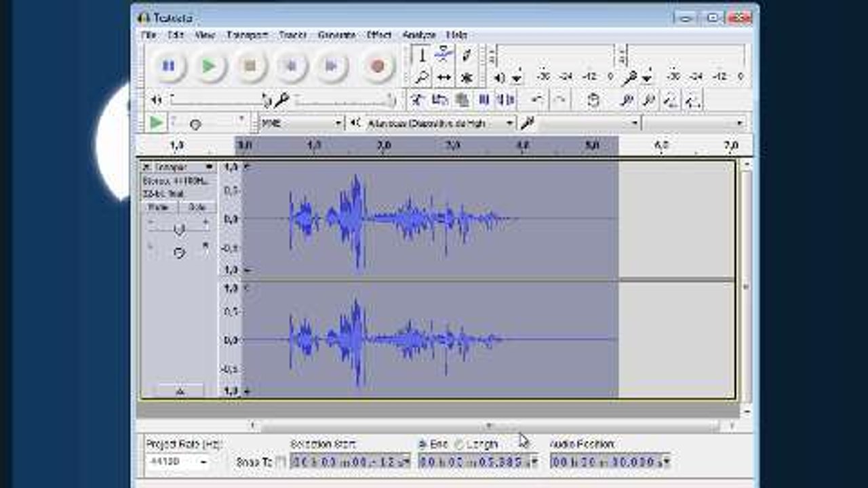Open the File menu
Screen dimensions: 868x488
(149, 35)
